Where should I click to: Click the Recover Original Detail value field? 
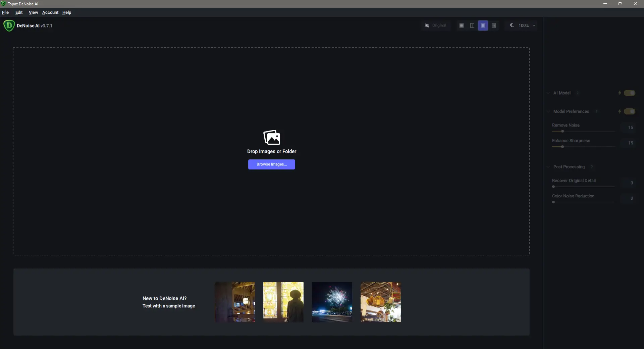pyautogui.click(x=628, y=183)
